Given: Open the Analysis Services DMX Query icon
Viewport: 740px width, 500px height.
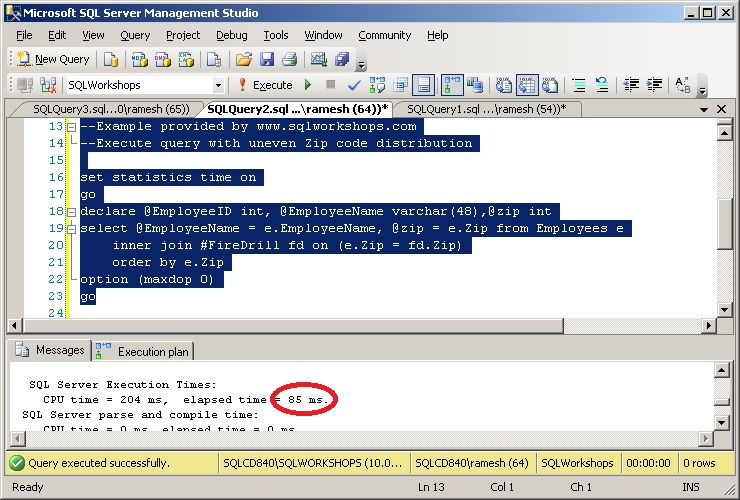Looking at the screenshot, I should pos(163,59).
